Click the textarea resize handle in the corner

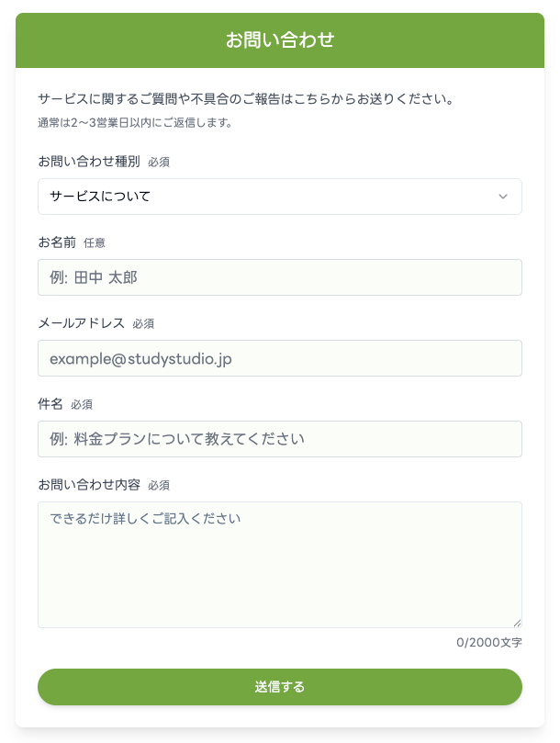[516, 622]
